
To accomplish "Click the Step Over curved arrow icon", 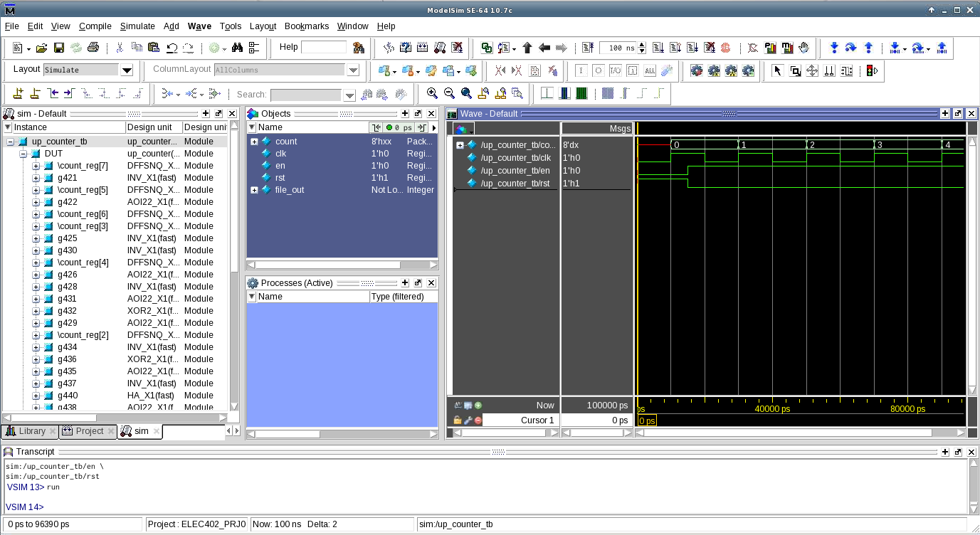I will pos(850,48).
